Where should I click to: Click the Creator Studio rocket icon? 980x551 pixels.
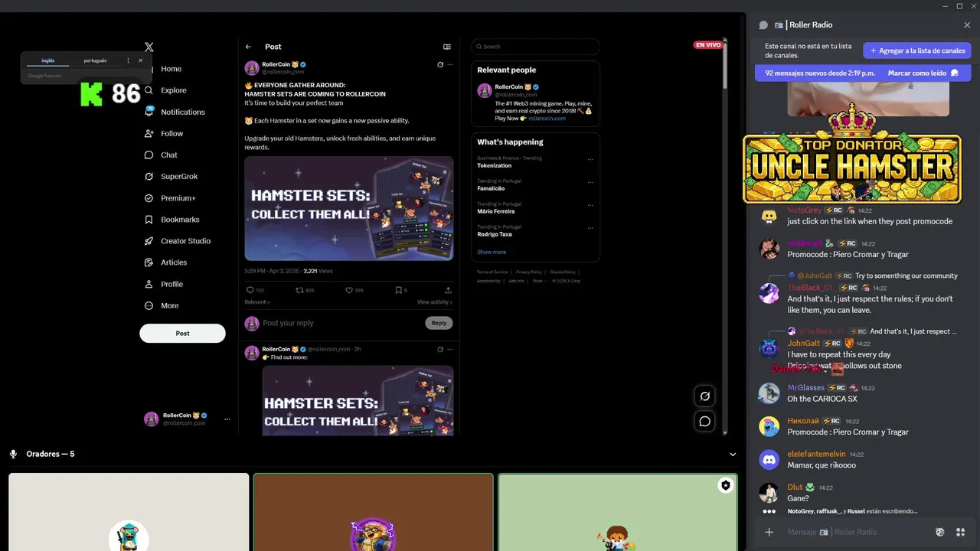(x=149, y=241)
